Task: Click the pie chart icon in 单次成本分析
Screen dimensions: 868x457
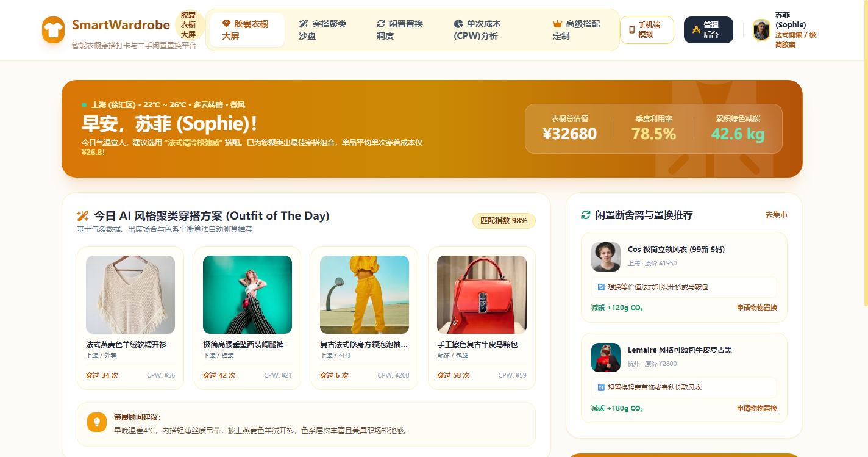Action: tap(458, 24)
